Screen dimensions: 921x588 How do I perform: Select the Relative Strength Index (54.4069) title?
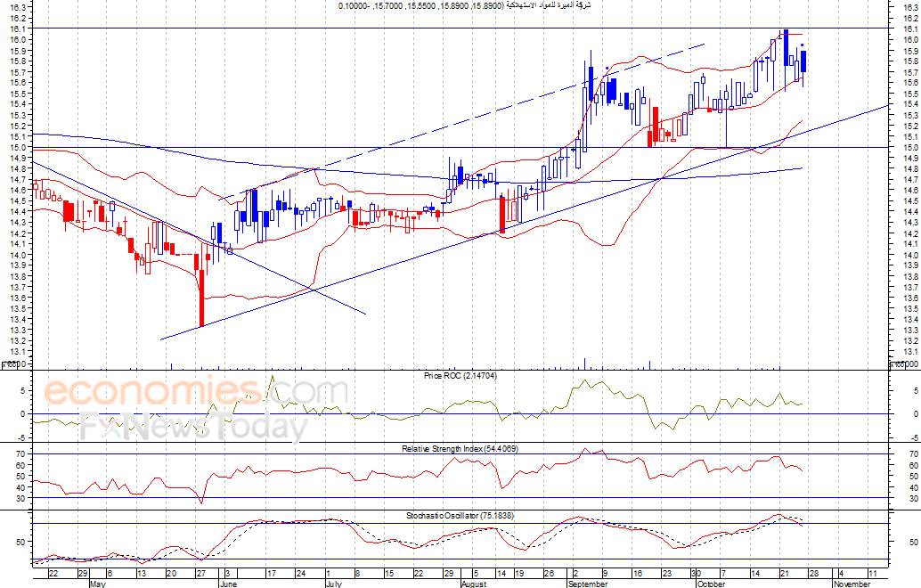[x=460, y=448]
